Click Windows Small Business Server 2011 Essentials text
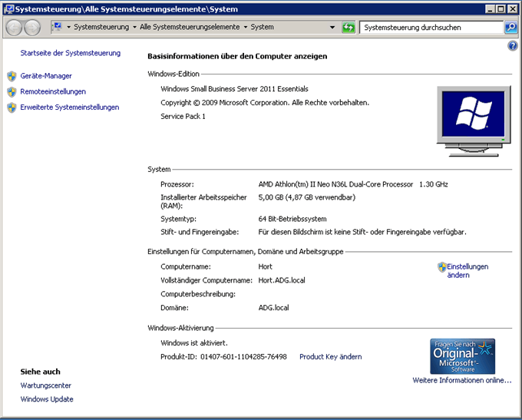522x420 pixels. click(234, 89)
